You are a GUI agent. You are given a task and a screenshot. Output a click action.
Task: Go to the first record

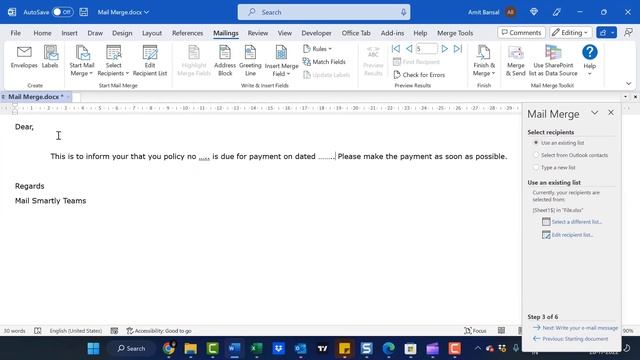coord(396,49)
